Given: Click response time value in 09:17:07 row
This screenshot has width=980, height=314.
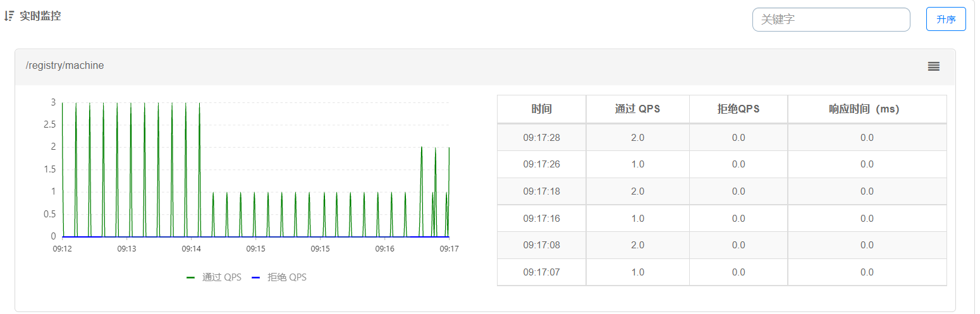Looking at the screenshot, I should pyautogui.click(x=867, y=272).
